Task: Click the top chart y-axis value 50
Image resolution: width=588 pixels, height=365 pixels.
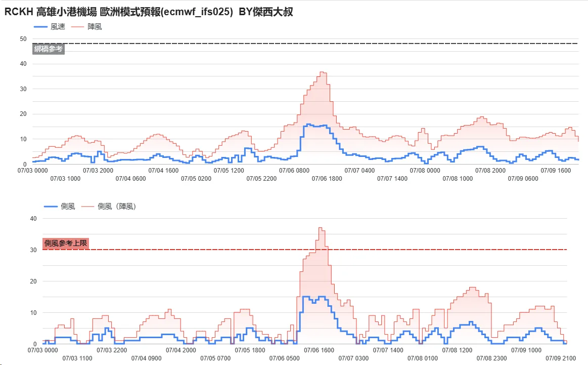Action: coord(23,39)
